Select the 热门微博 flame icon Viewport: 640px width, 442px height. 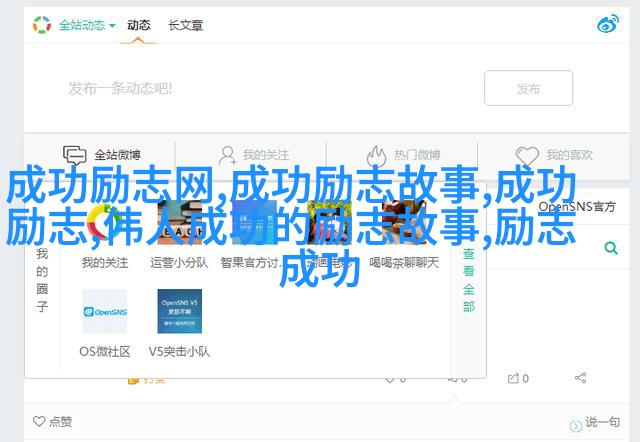point(376,155)
